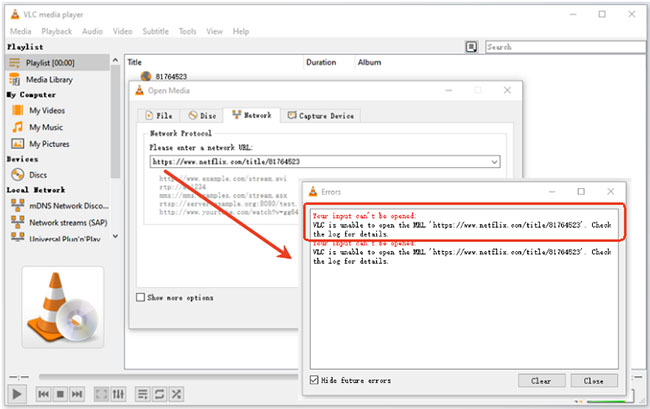The height and width of the screenshot is (409, 650).
Task: Switch to Network tab in Open Media
Action: click(252, 115)
